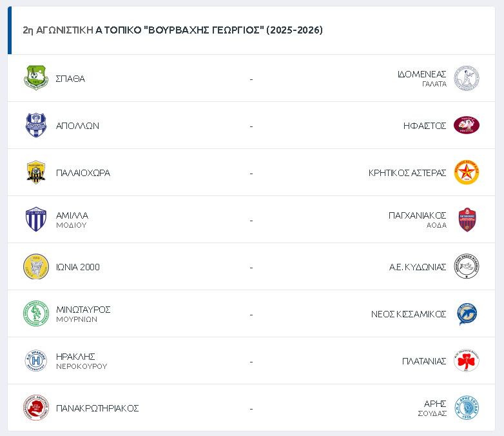Click the ΝΕΟΣ ΚΙΣΣΑΜΙΚΟΣ dolphin logo
The image size is (504, 436).
466,313
